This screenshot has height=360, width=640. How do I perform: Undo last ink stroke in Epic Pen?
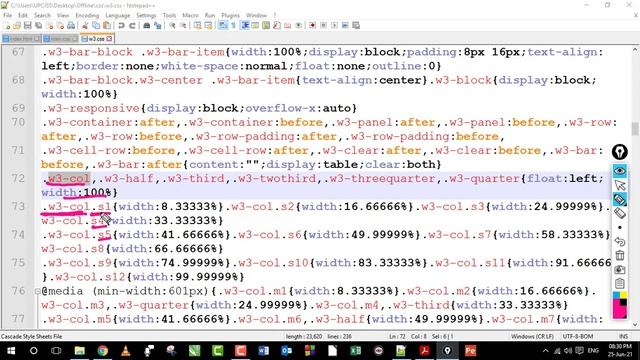pyautogui.click(x=620, y=242)
